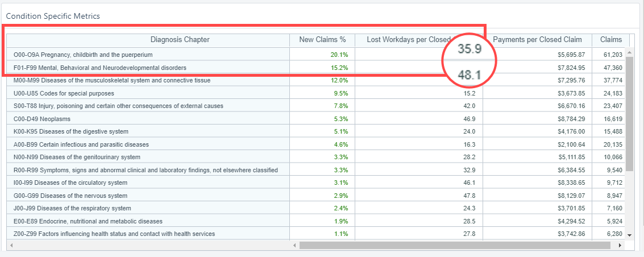
Task: Click the 5.3% new claims value
Action: (342, 119)
